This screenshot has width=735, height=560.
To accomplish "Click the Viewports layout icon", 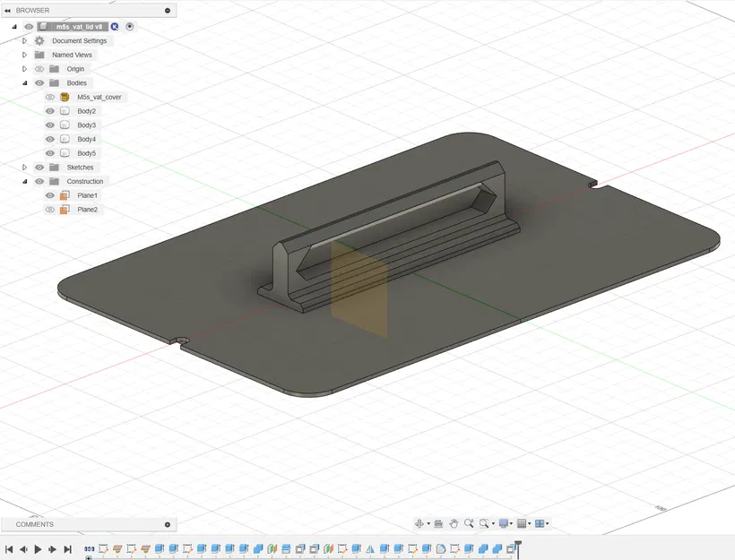I will pyautogui.click(x=541, y=523).
